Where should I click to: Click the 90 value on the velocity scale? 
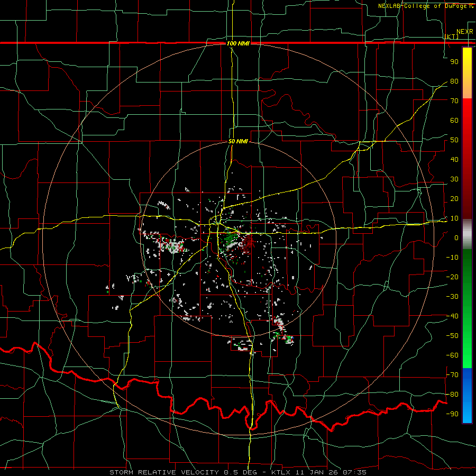point(454,62)
